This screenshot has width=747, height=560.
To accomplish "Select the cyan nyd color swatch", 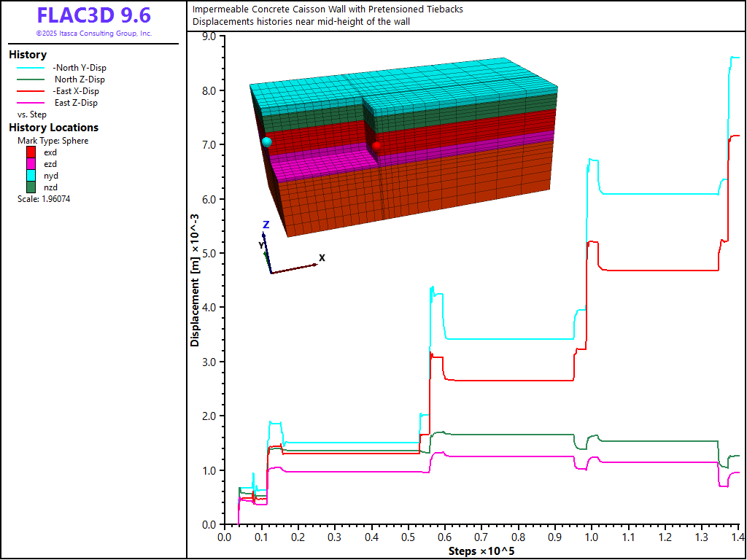I will point(31,176).
